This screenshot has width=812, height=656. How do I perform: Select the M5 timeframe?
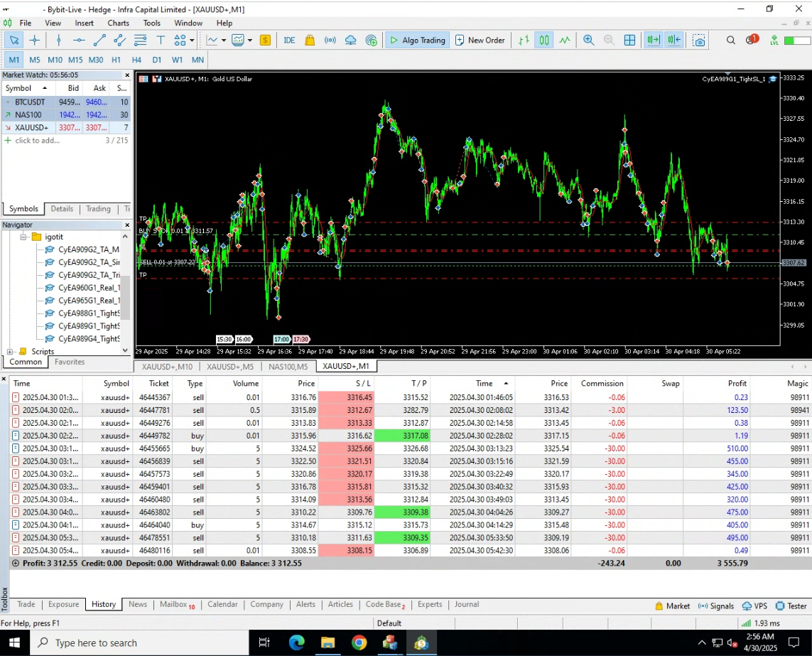[35, 60]
